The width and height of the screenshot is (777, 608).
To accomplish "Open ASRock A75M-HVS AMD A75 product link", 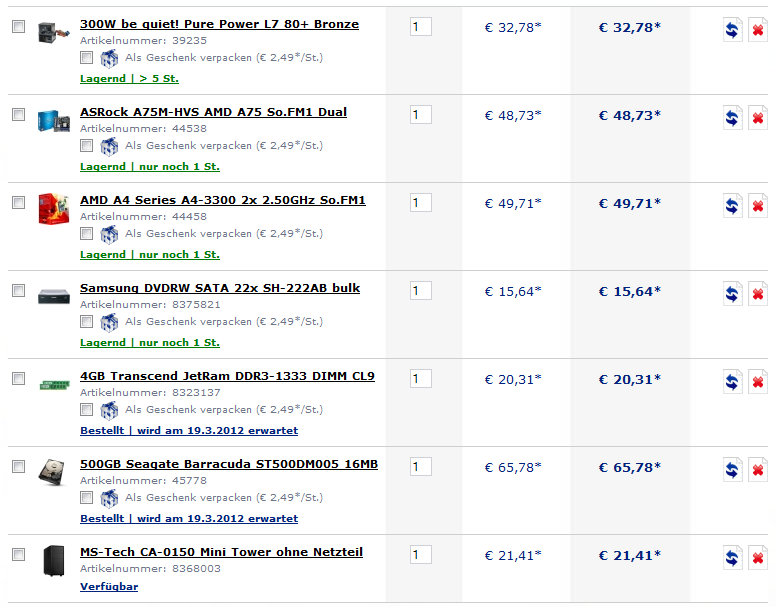I will (x=214, y=112).
